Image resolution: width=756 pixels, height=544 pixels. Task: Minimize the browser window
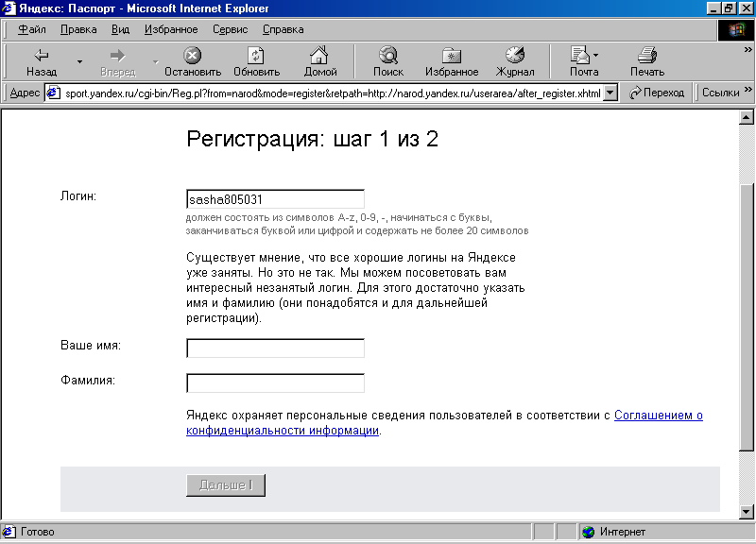pos(714,8)
